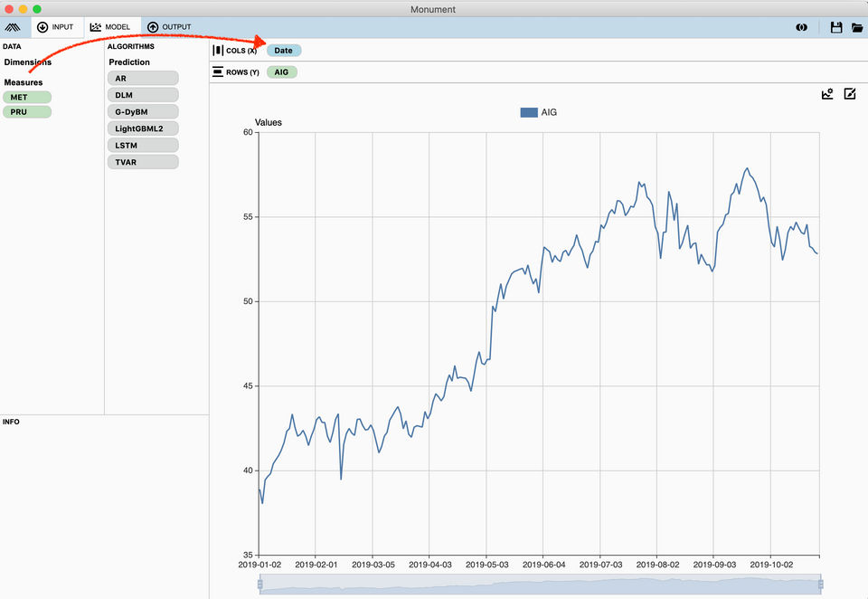868x599 pixels.
Task: Select the MODEL tab
Action: point(110,26)
